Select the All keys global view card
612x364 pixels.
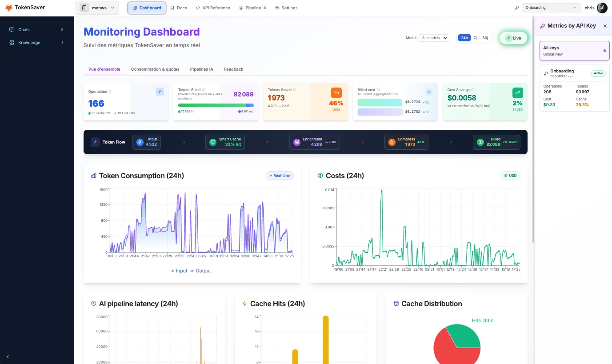574,51
